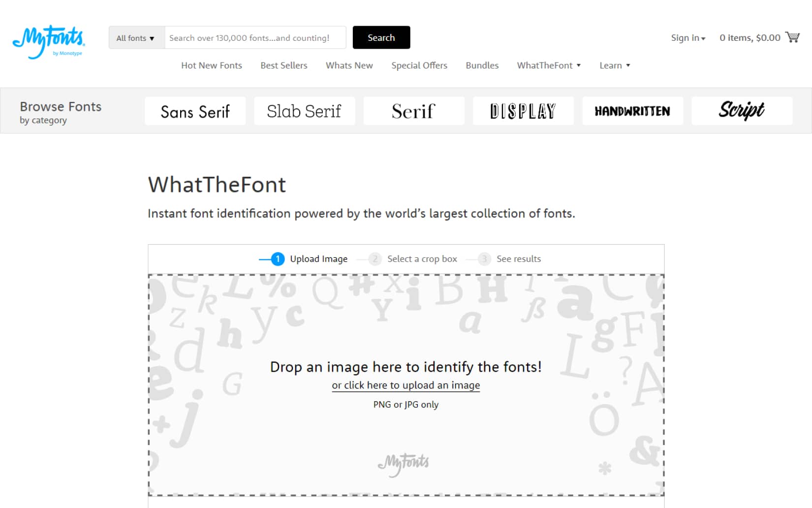Click the step 1 circle indicator

tap(278, 259)
